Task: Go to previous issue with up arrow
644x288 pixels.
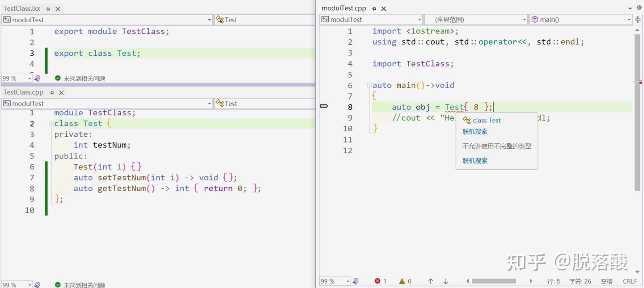Action: coord(431,281)
